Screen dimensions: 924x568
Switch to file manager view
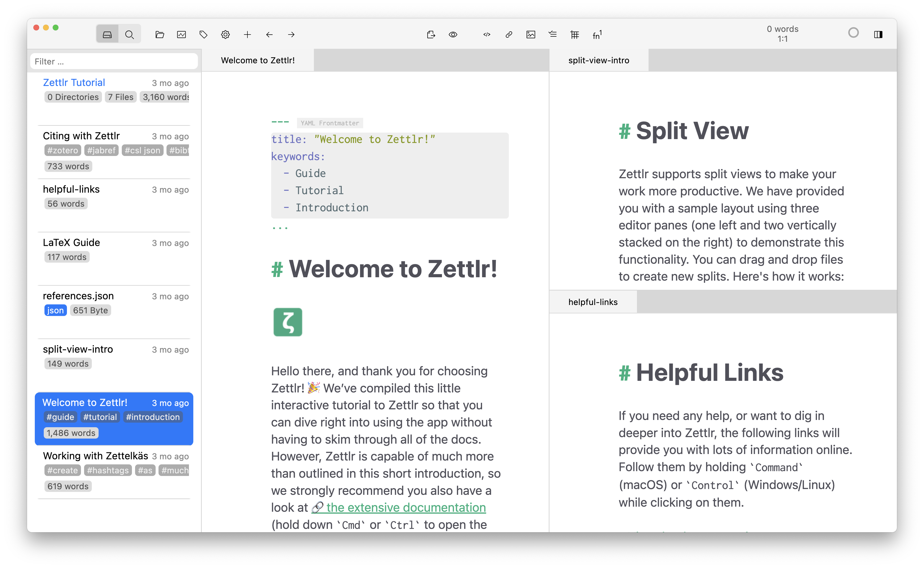coord(107,35)
